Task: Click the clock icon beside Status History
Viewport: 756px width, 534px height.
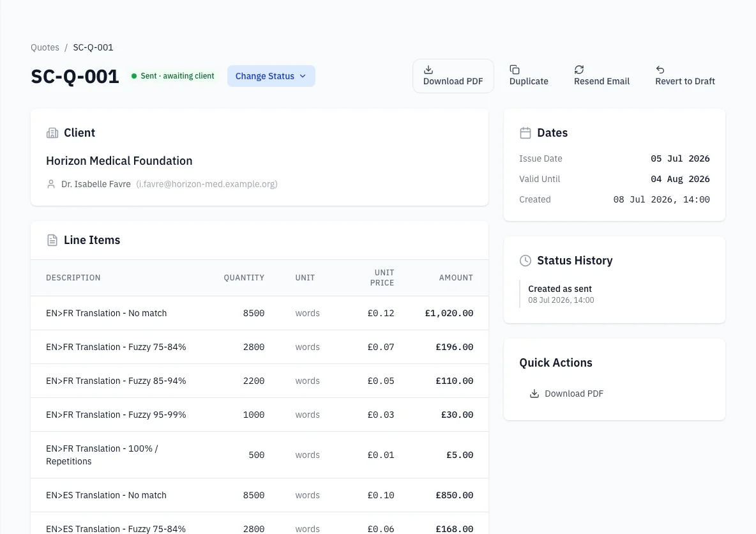Action: 525,261
